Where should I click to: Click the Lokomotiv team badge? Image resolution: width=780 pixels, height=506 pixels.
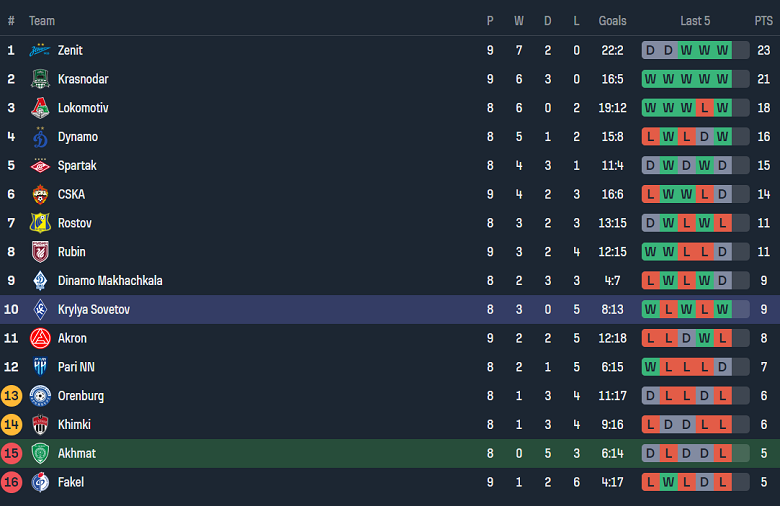coord(40,108)
